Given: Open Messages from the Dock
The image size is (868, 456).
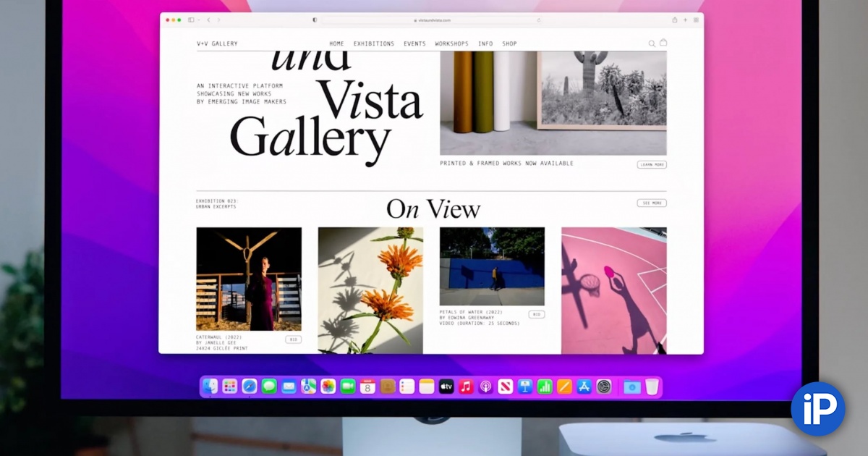Looking at the screenshot, I should click(x=269, y=387).
